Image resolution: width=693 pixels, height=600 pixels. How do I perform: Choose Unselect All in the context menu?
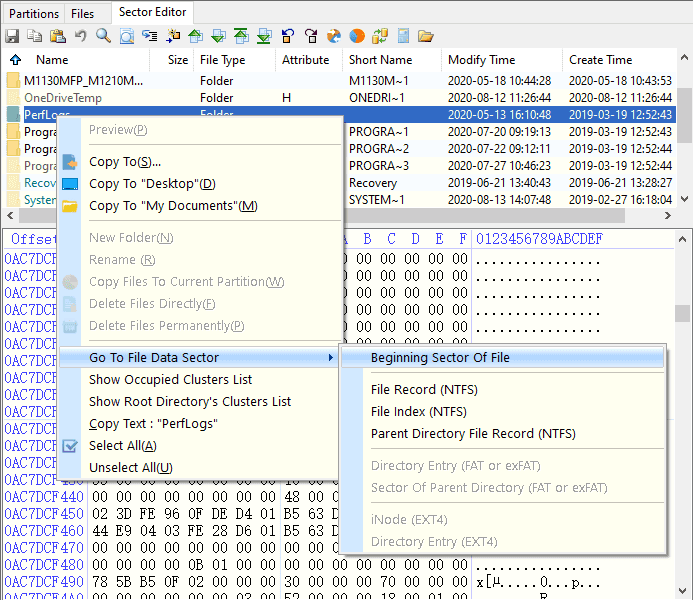pos(130,468)
